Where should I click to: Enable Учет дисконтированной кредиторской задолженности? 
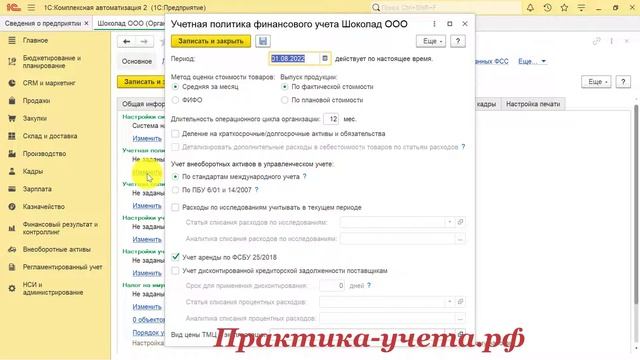pyautogui.click(x=176, y=271)
